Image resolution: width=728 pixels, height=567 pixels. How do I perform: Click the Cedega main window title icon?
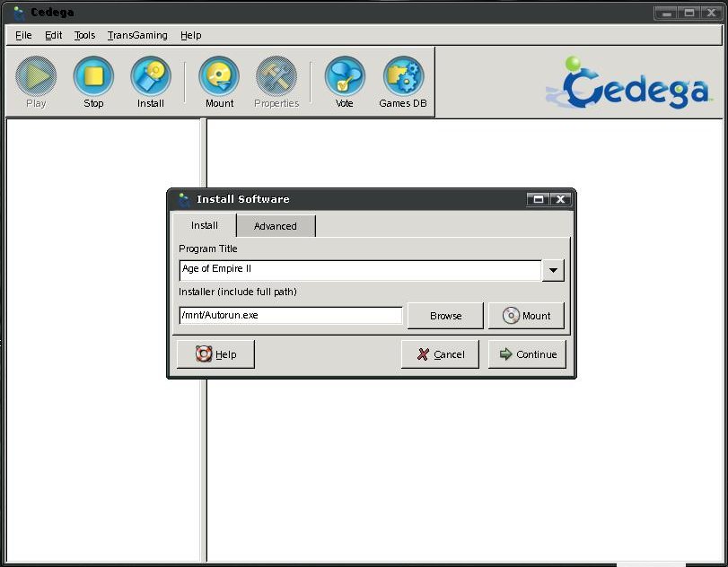[x=19, y=13]
